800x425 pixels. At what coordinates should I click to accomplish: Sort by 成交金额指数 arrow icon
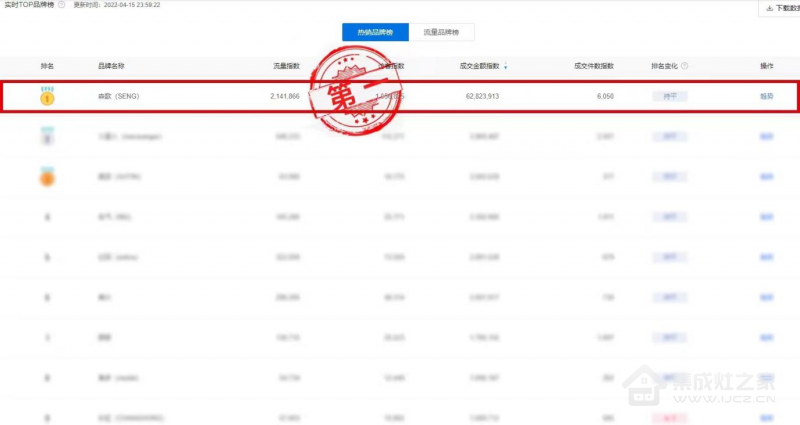tap(505, 66)
